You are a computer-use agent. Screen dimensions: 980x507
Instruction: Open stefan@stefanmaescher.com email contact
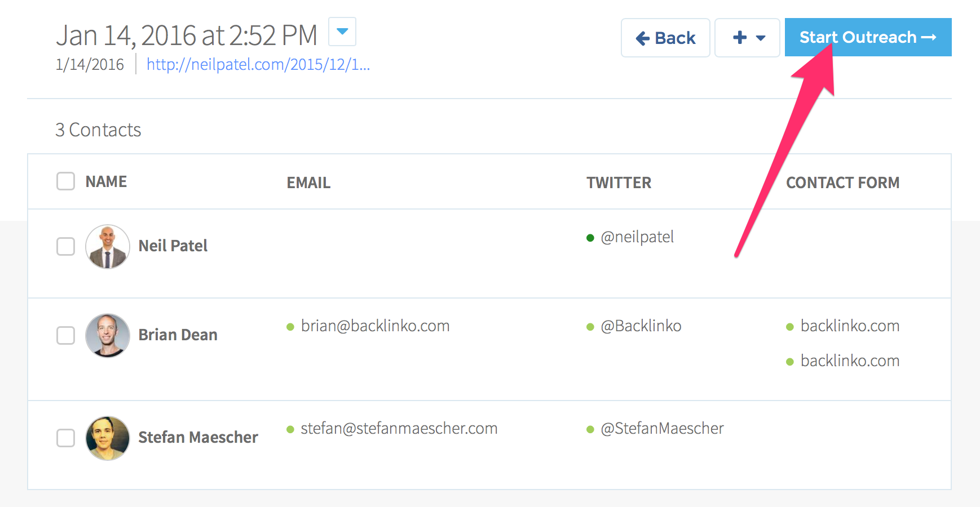(399, 429)
